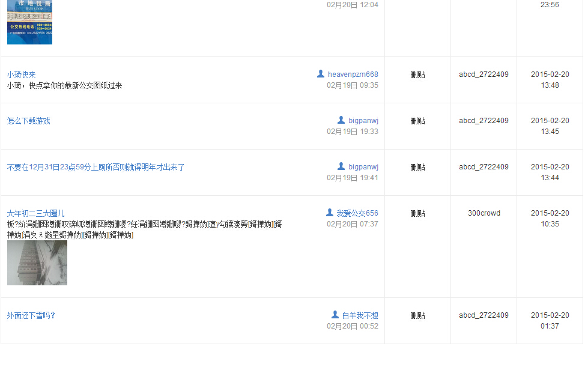Click 删贴 in the 大年初二三大圈儿 row
Image resolution: width=588 pixels, height=370 pixels.
pos(417,213)
